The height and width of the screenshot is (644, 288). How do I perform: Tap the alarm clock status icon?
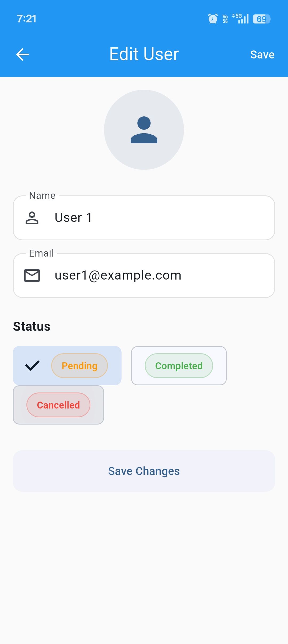point(213,19)
